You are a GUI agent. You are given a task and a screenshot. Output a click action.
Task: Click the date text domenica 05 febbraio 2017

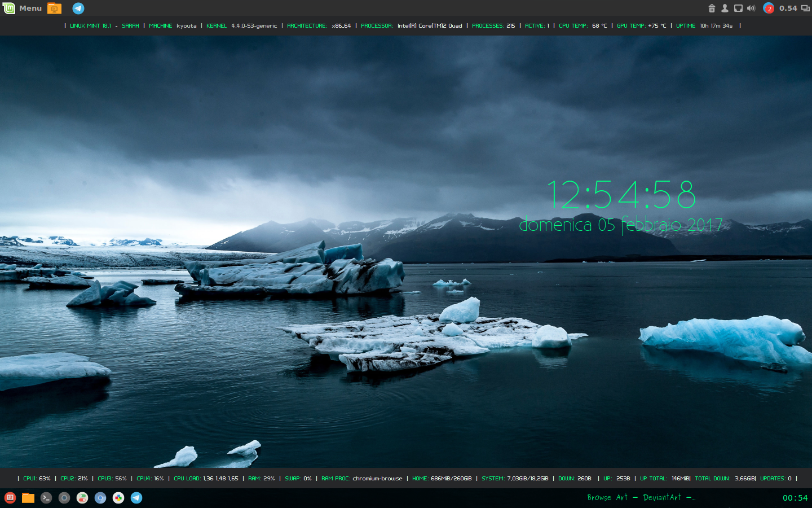point(621,225)
